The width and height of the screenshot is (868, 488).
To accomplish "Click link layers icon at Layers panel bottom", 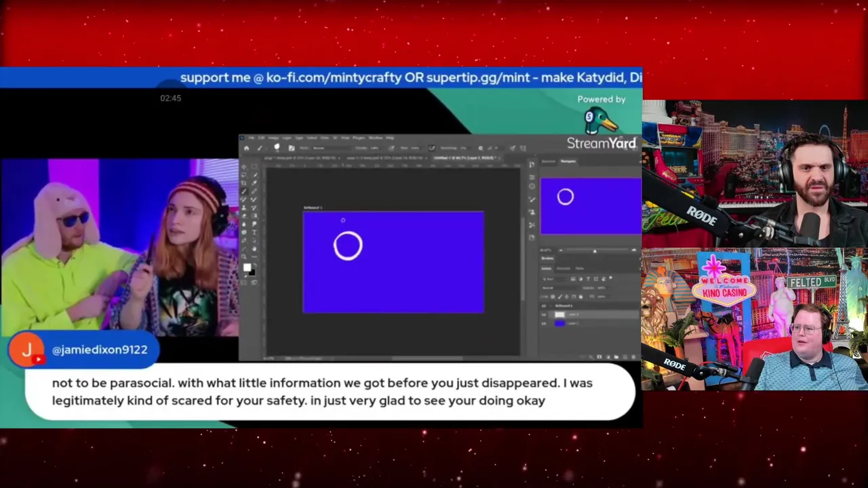I will (x=583, y=357).
